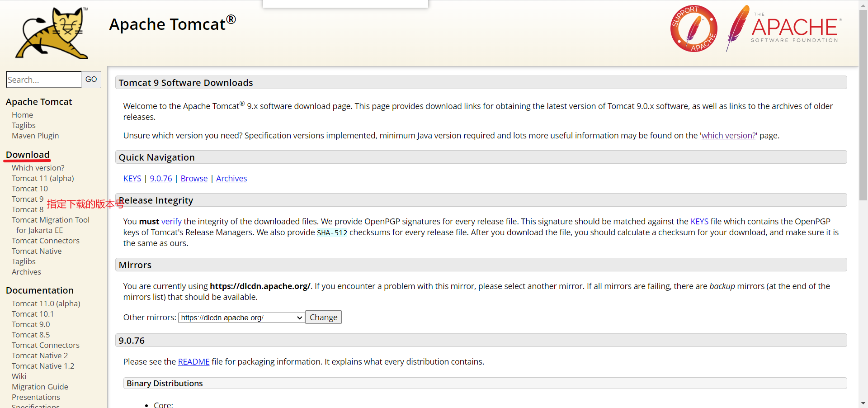
Task: Select Tomcat 9 in Download sidebar
Action: click(x=28, y=199)
